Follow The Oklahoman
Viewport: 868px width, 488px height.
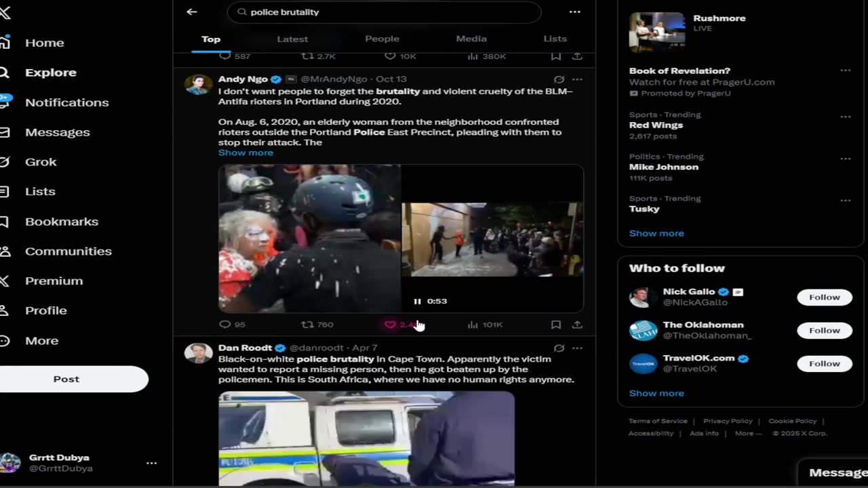coord(825,330)
